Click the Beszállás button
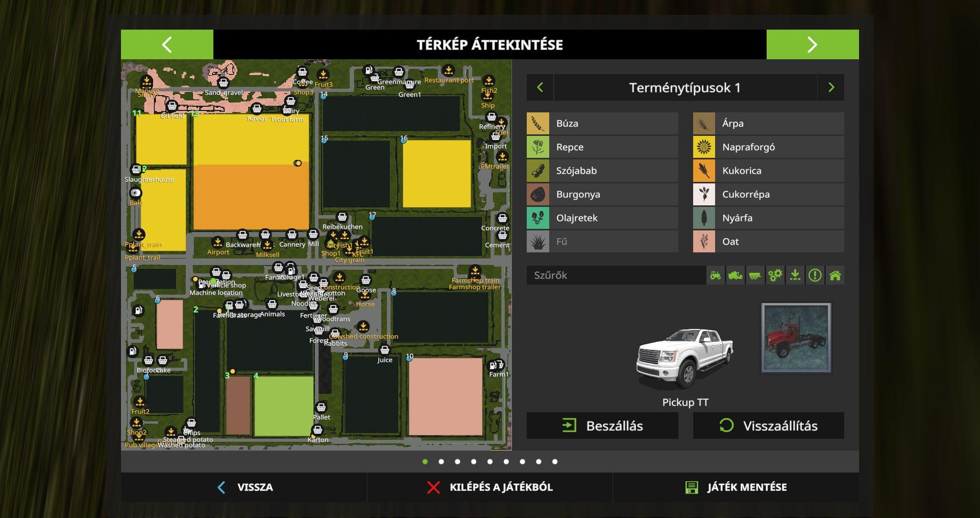 602,426
